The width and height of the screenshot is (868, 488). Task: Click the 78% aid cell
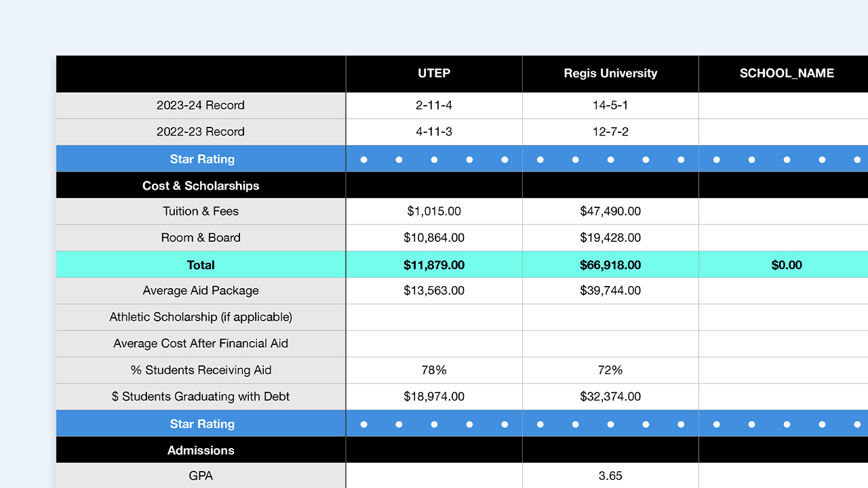tap(434, 369)
